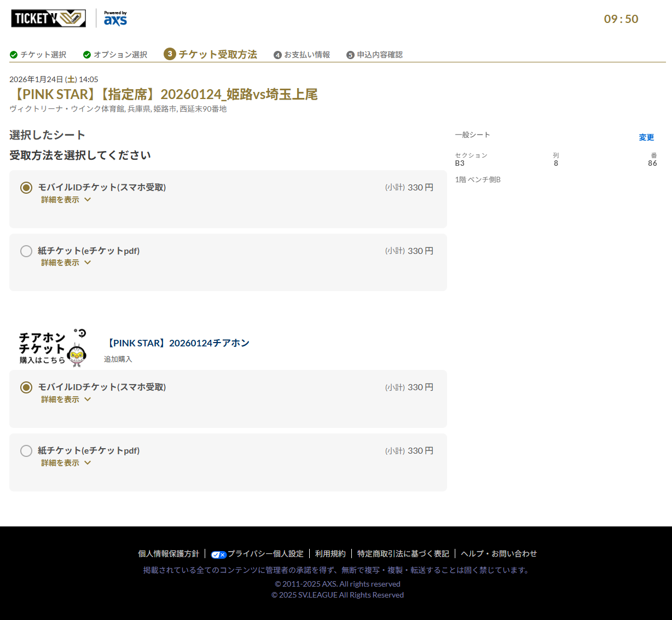The image size is (672, 620).
Task: Open ヘルプ・お問い合わせ in footer
Action: [499, 554]
